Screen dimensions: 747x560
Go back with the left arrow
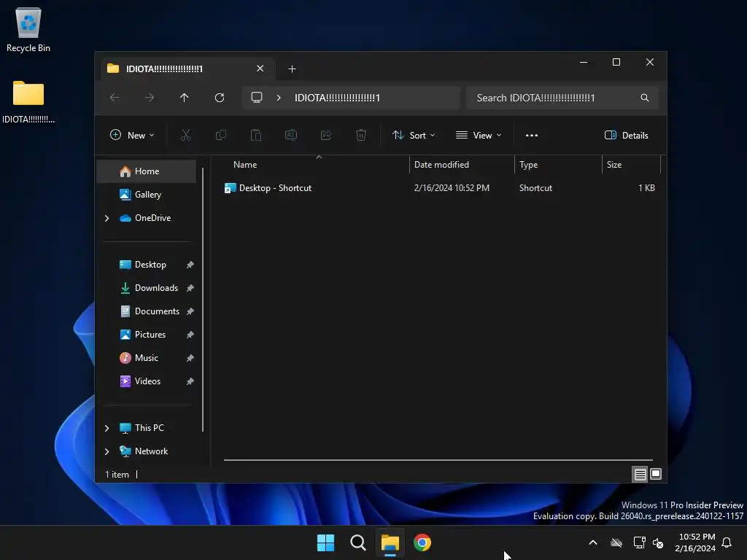click(115, 98)
